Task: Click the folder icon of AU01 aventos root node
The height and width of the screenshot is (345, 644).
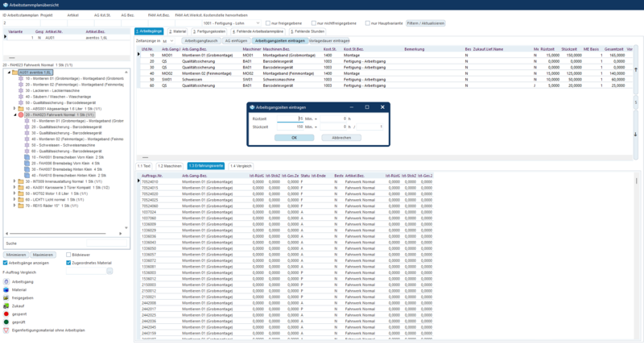Action: tap(14, 73)
